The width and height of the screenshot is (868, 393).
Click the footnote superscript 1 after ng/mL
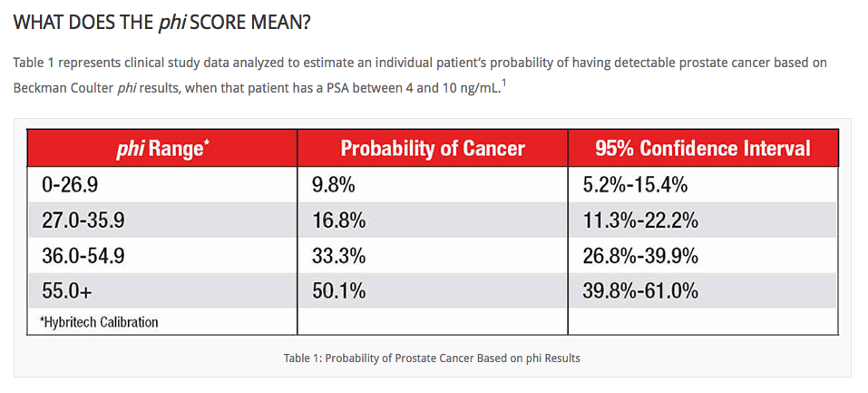[502, 85]
